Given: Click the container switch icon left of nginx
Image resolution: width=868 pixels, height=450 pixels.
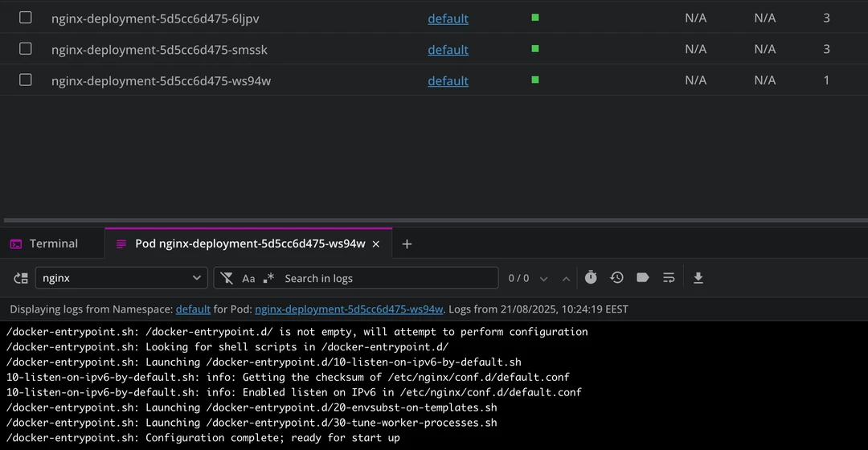Looking at the screenshot, I should (x=21, y=278).
